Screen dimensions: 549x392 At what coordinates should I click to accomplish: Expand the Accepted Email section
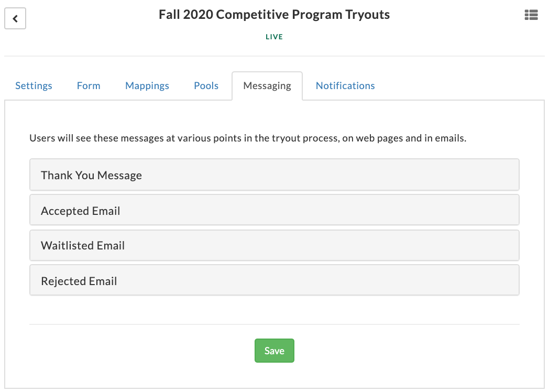pyautogui.click(x=274, y=210)
